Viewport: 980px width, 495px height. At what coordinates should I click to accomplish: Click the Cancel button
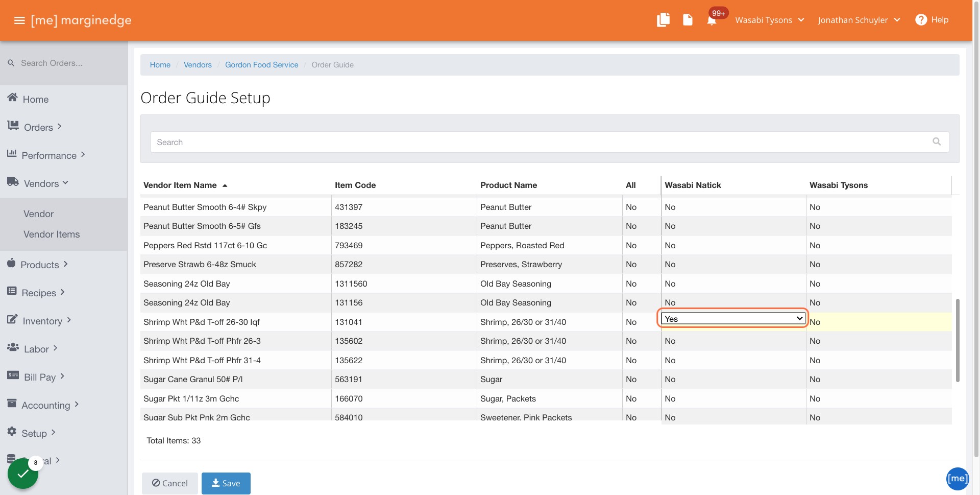(x=170, y=483)
